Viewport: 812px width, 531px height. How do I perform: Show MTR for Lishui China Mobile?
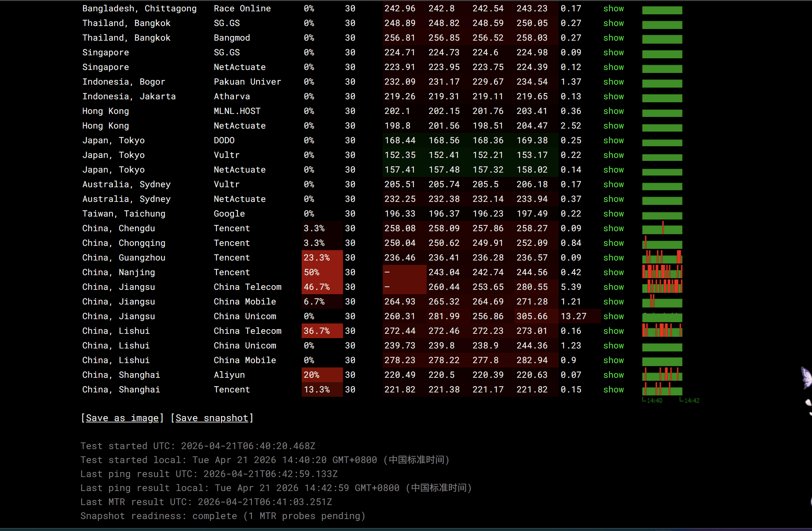tap(613, 360)
